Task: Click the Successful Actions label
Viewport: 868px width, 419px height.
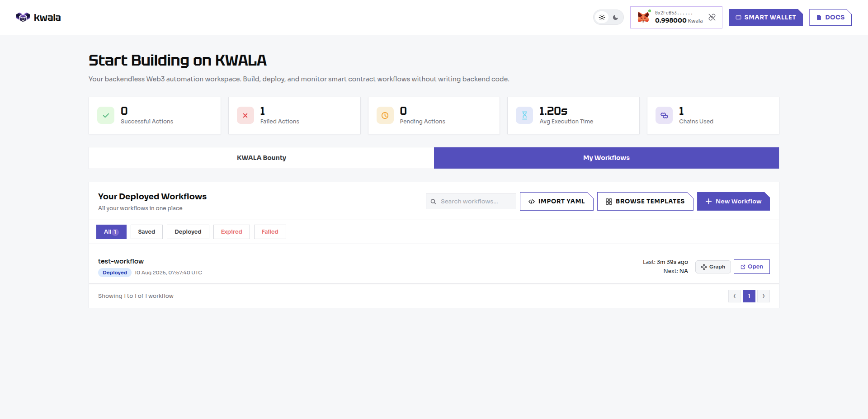Action: click(147, 122)
